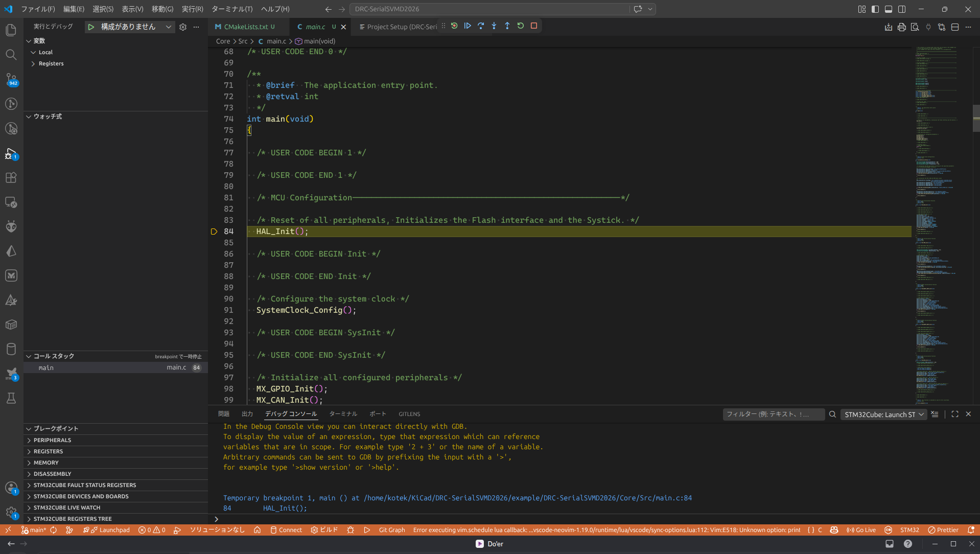Toggle the bottom panel visibility
Image resolution: width=980 pixels, height=554 pixels.
[889, 9]
